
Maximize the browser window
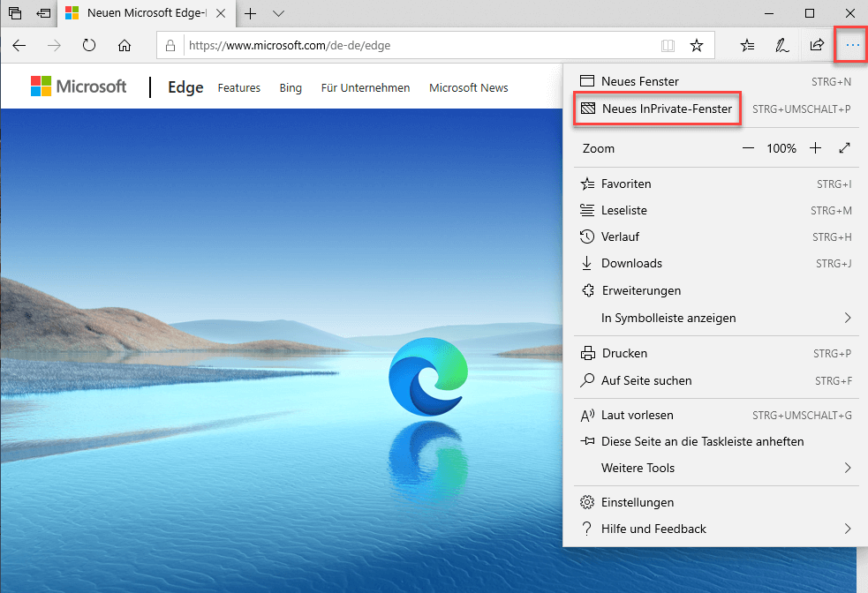(810, 13)
